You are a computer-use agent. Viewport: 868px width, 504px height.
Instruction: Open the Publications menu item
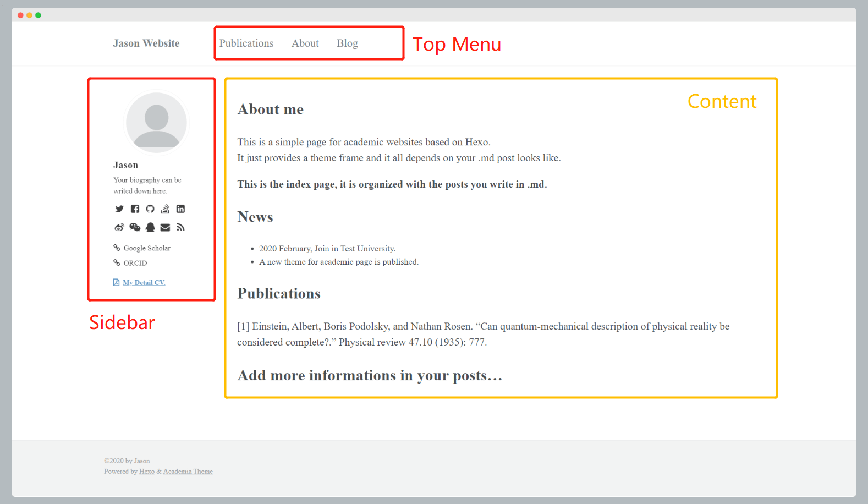[246, 43]
